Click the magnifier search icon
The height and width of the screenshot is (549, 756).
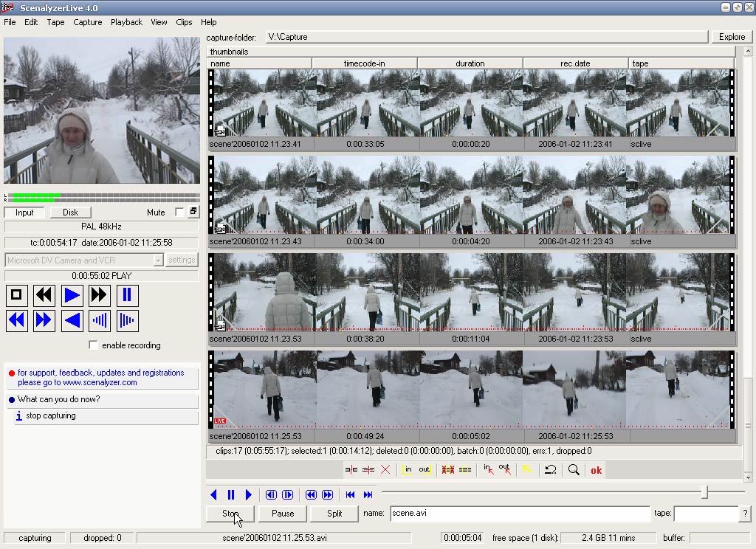pyautogui.click(x=574, y=470)
